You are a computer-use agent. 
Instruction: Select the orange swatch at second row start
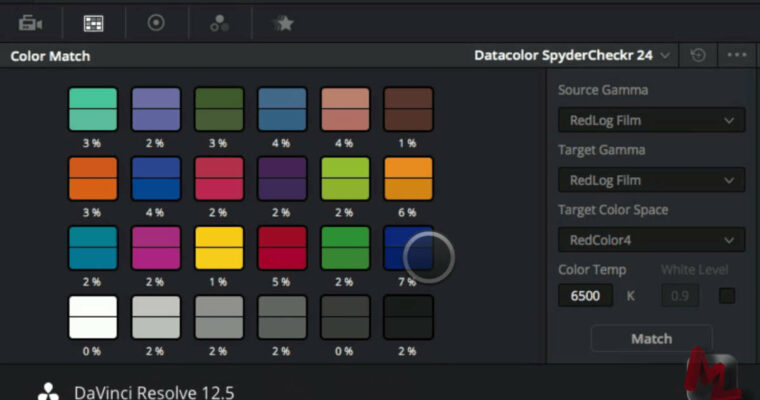93,178
